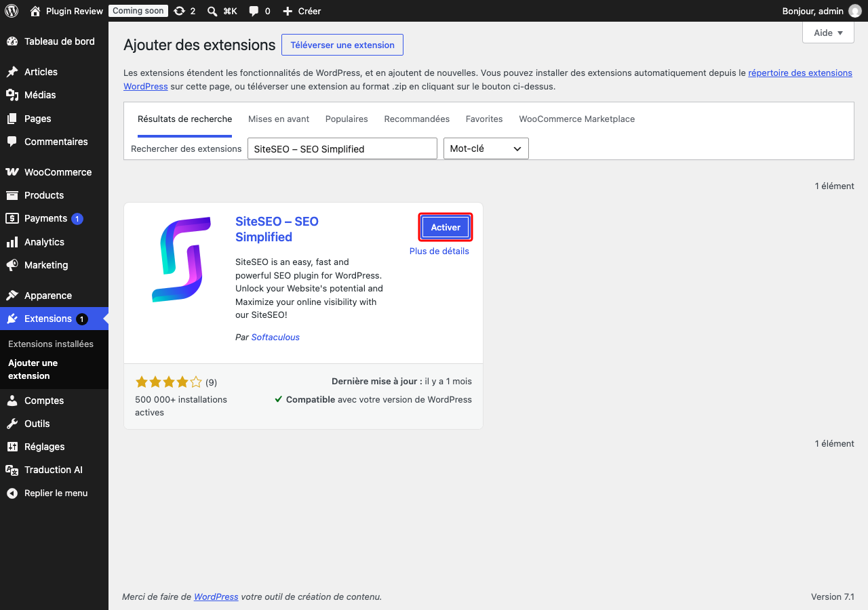Image resolution: width=868 pixels, height=610 pixels.
Task: Open the WooCommerce Marketplace tab
Action: (x=577, y=119)
